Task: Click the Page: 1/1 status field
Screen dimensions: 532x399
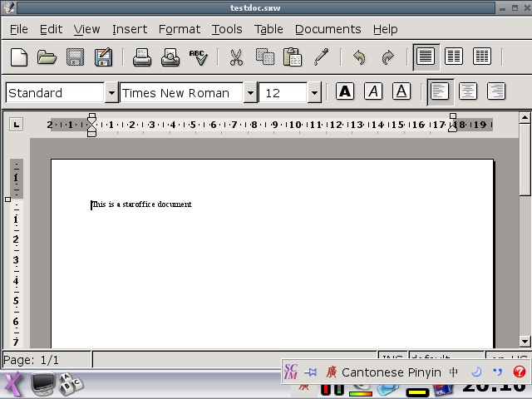Action: [x=46, y=360]
